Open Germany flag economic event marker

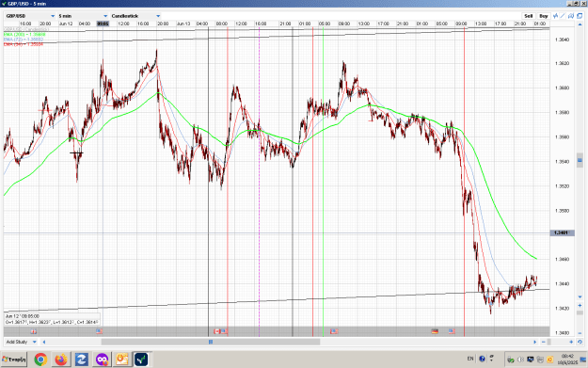coord(435,331)
